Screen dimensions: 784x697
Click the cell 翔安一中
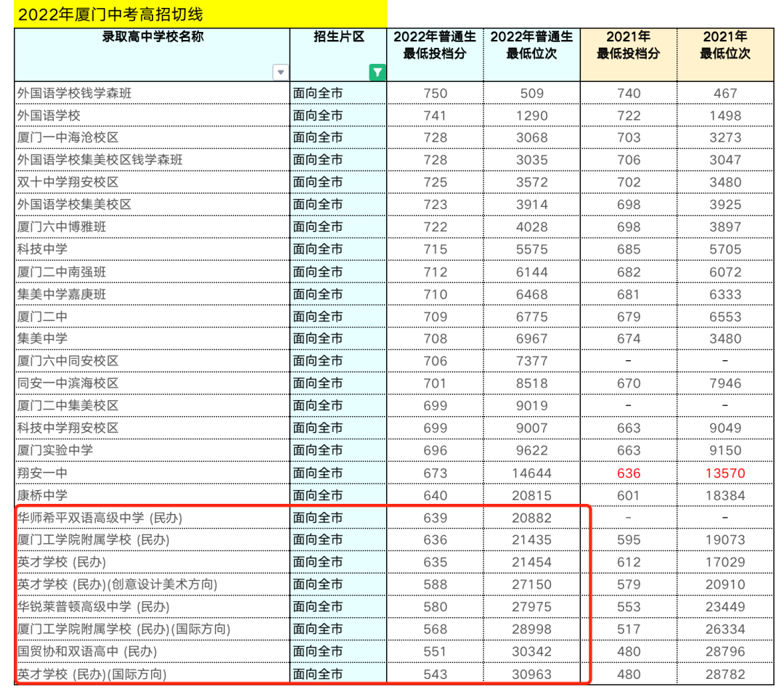(152, 473)
